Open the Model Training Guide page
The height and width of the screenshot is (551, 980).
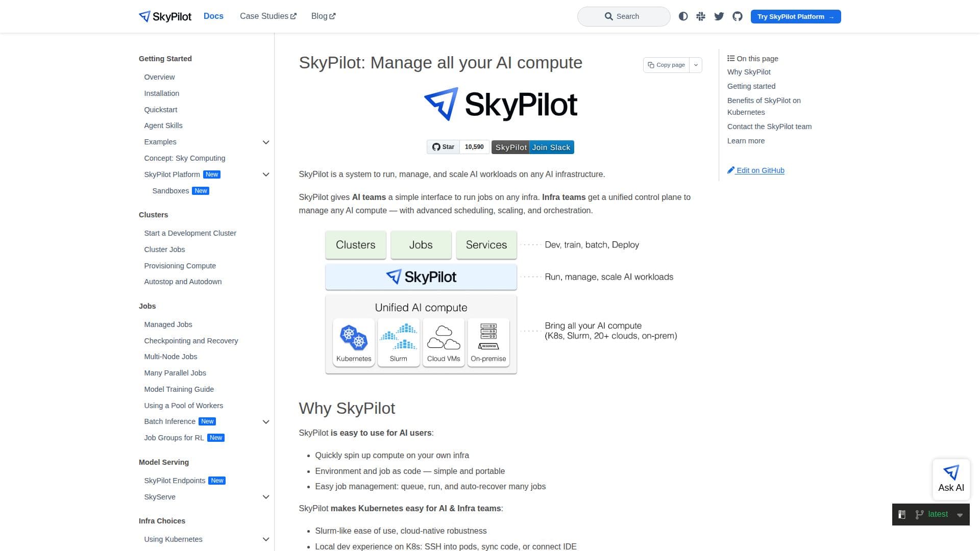point(179,389)
